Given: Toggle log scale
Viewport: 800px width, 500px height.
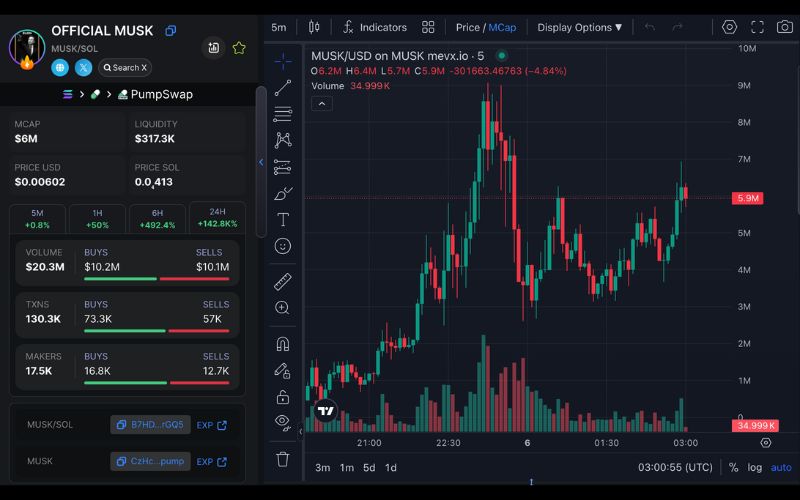Looking at the screenshot, I should tap(755, 467).
